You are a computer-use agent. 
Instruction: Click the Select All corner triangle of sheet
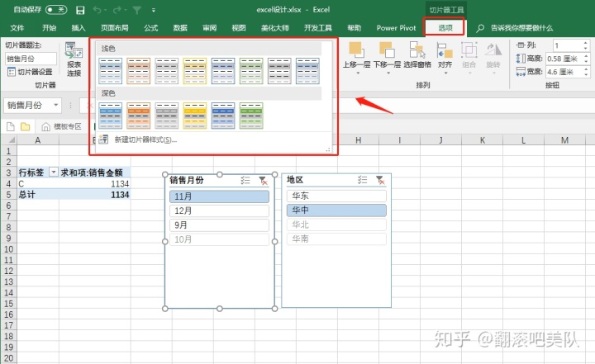point(11,140)
